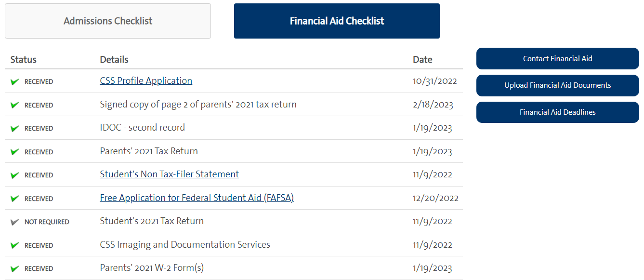
Task: Click checkmark beside Student's Non Tax-Filer Statement
Action: click(x=15, y=175)
